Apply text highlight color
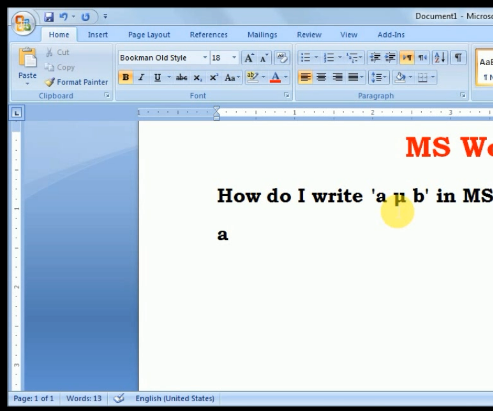493x411 pixels. (252, 77)
